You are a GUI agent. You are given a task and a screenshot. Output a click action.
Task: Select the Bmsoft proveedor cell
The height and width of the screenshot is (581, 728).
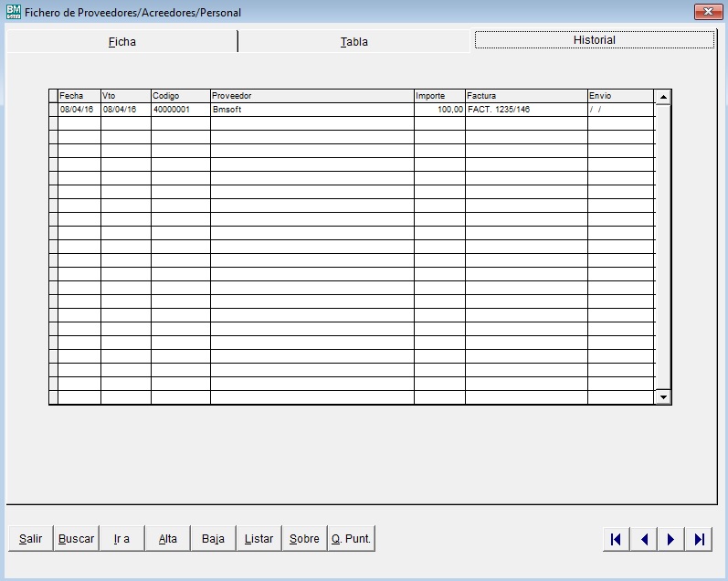coord(311,110)
